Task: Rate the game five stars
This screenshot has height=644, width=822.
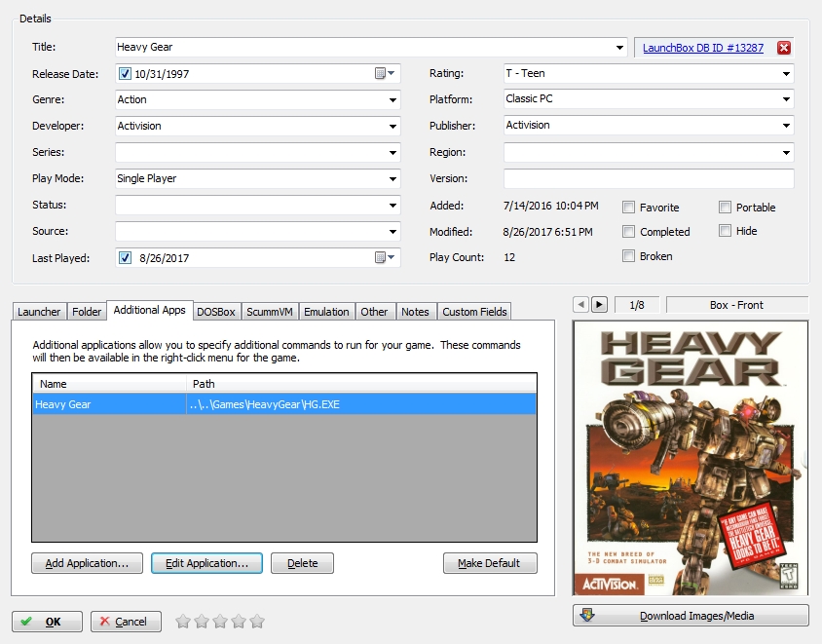Action: 257,622
